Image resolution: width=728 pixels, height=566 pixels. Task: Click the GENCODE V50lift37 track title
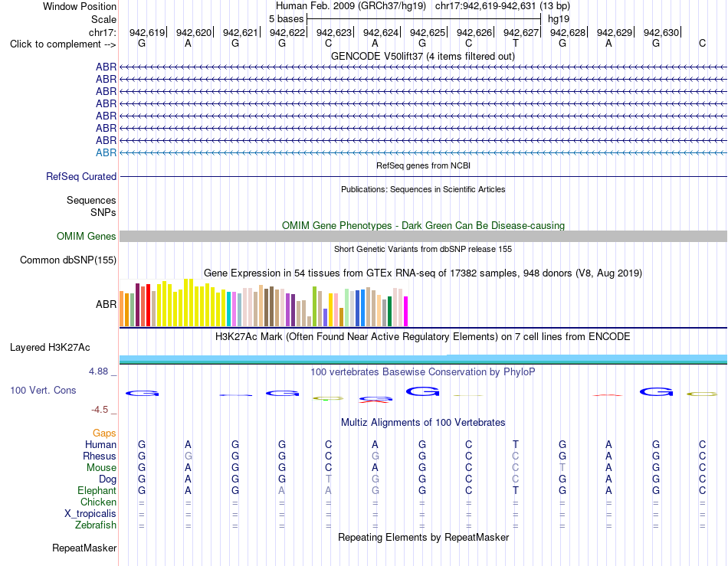coord(423,57)
